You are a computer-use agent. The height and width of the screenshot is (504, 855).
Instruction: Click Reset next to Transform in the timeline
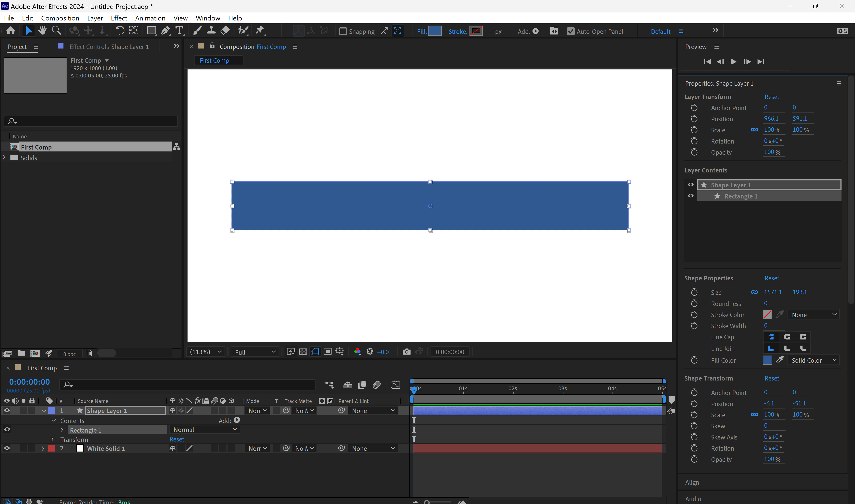coord(176,439)
